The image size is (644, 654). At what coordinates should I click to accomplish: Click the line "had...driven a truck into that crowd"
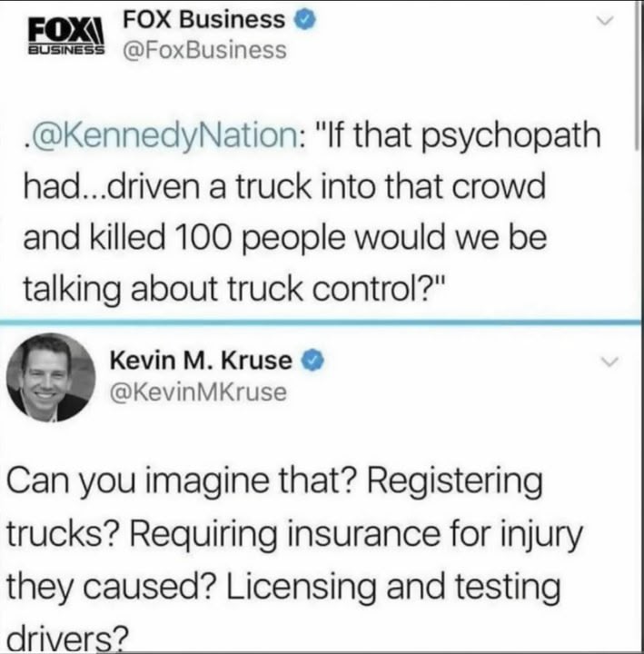(x=284, y=186)
